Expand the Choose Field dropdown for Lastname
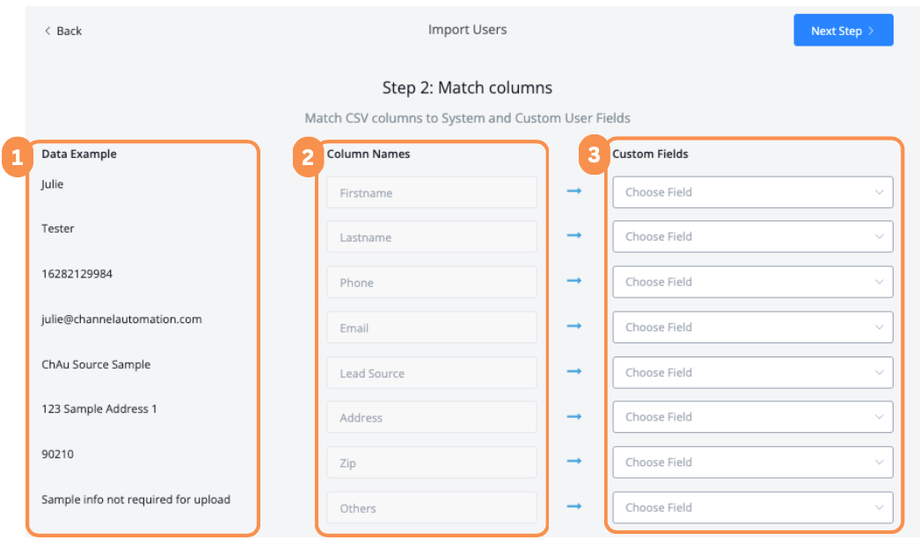Image resolution: width=920 pixels, height=540 pixels. [752, 237]
